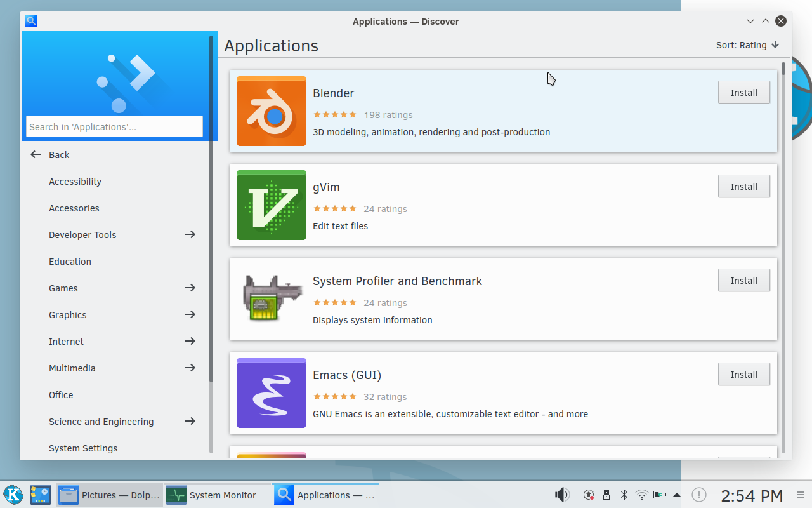The height and width of the screenshot is (508, 812).
Task: Open the updates notifier tray icon
Action: coord(589,495)
